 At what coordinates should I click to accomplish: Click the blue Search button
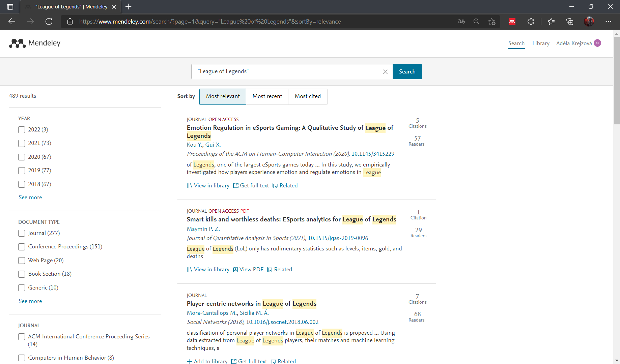[407, 71]
